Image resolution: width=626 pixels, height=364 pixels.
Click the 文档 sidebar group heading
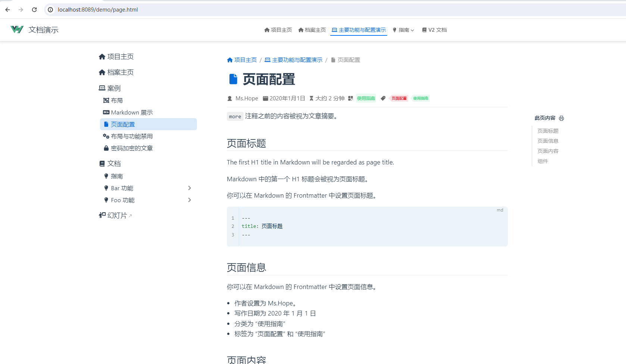pos(110,163)
